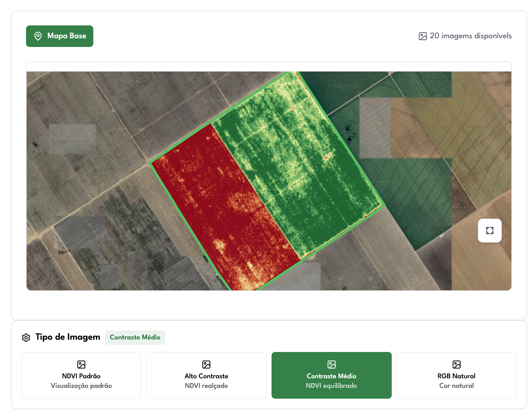Expand the map to fullscreen
The image size is (532, 410).
coord(490,231)
